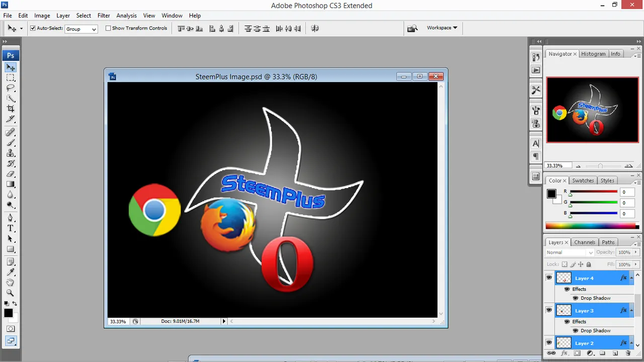Select the Healing Brush tool
This screenshot has width=644, height=362.
pyautogui.click(x=11, y=132)
